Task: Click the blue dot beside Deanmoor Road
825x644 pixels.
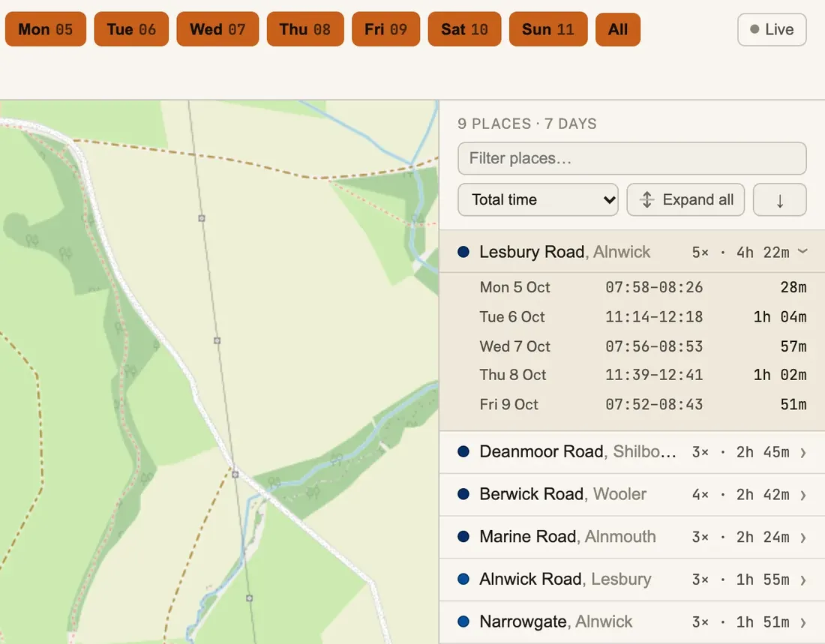Action: pos(463,452)
